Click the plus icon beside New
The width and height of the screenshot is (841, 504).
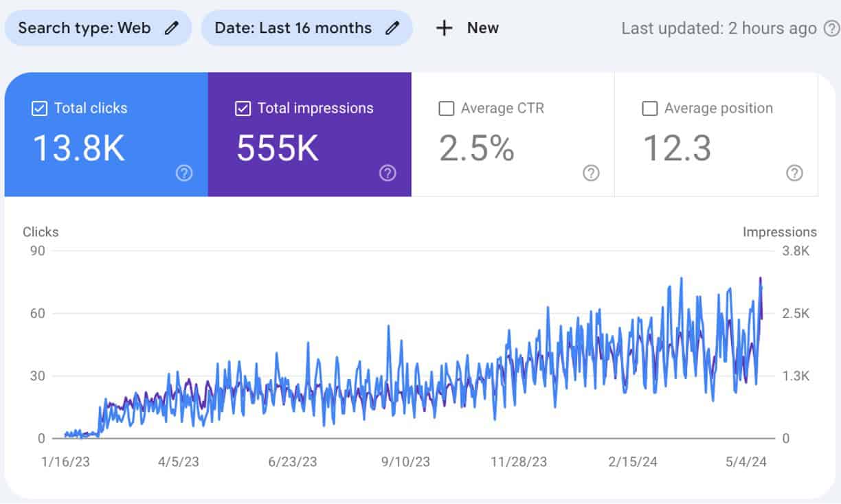445,28
